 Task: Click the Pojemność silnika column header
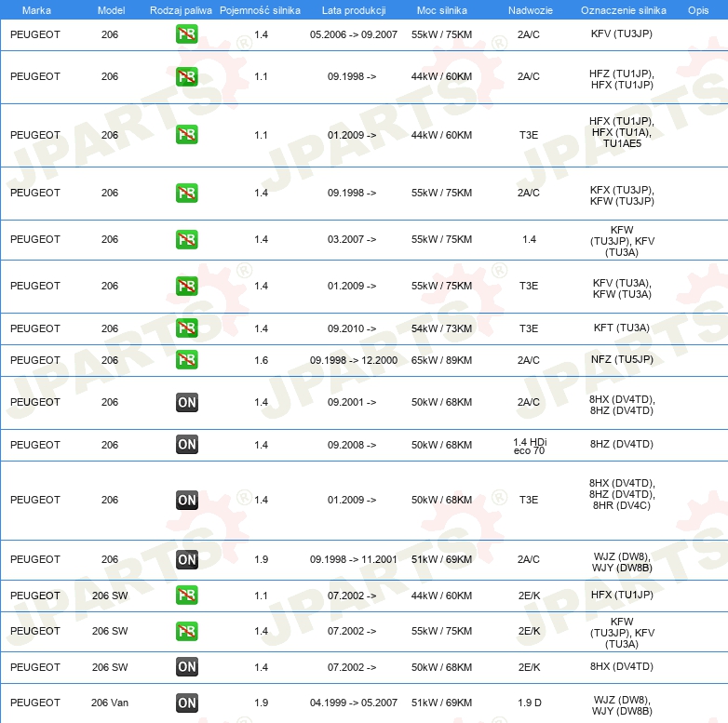pyautogui.click(x=260, y=10)
